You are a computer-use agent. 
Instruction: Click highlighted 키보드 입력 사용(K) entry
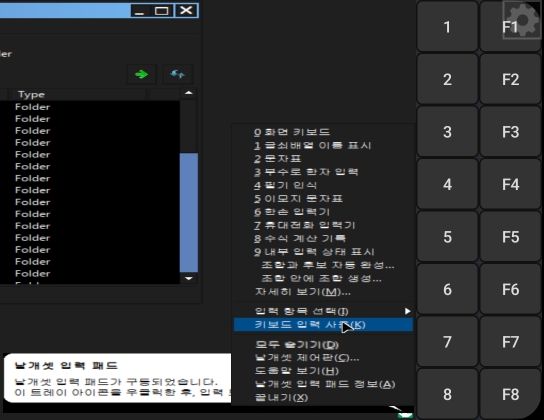(x=323, y=325)
